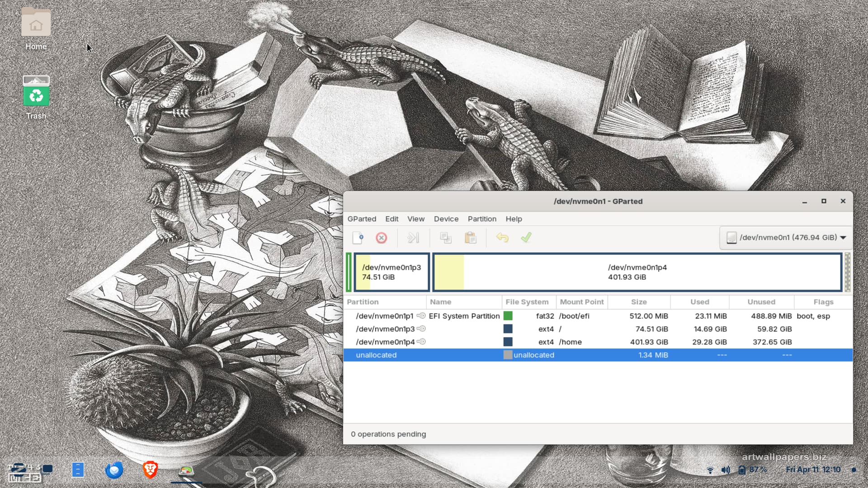Screen dimensions: 868x488
Task: Open the Edit menu
Action: (392, 219)
